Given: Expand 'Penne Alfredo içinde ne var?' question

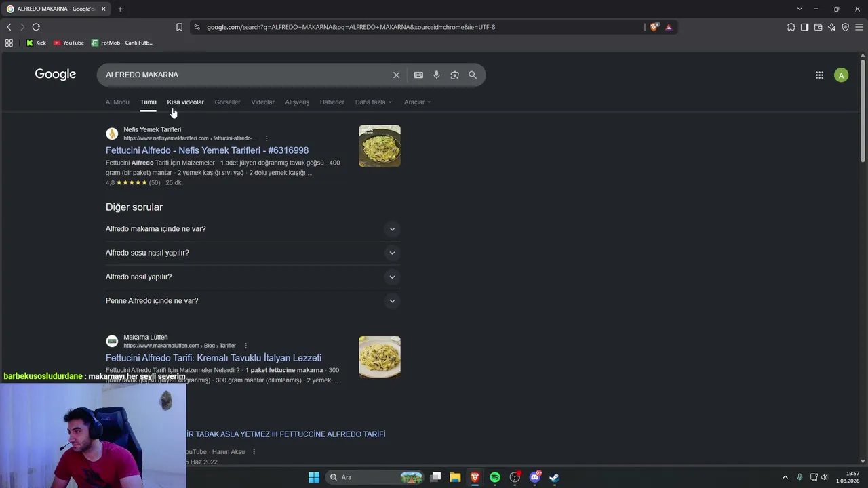Looking at the screenshot, I should click(x=253, y=301).
